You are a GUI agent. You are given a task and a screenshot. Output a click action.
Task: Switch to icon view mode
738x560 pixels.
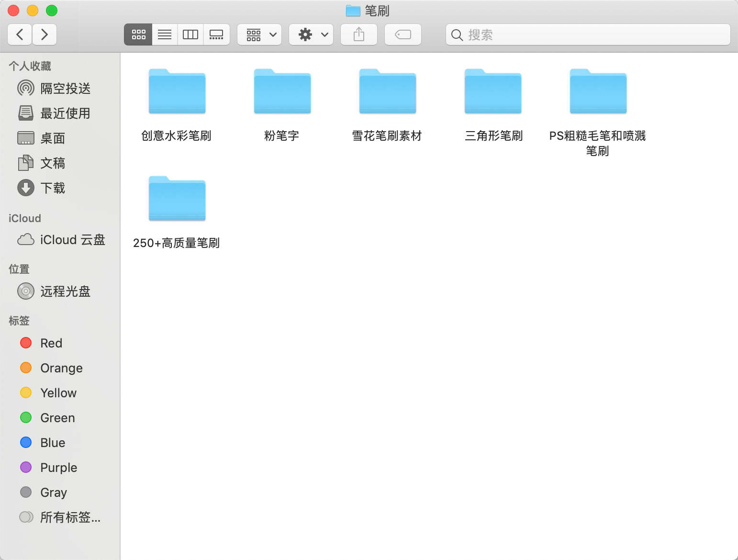point(138,34)
